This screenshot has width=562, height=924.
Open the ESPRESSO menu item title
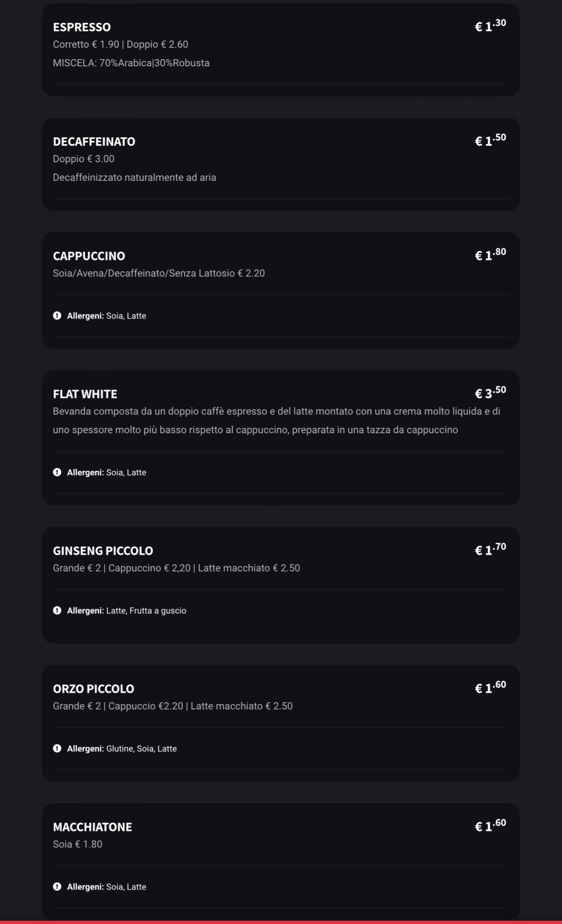pyautogui.click(x=82, y=27)
